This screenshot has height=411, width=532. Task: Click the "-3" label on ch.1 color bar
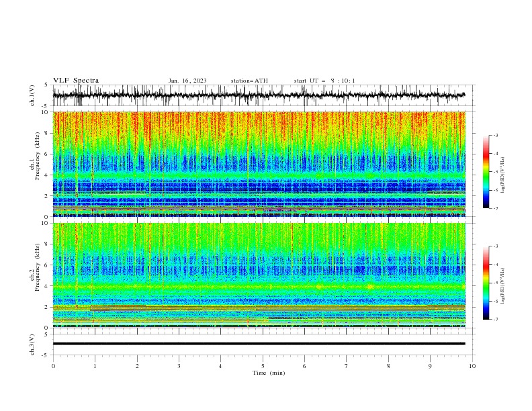click(496, 135)
